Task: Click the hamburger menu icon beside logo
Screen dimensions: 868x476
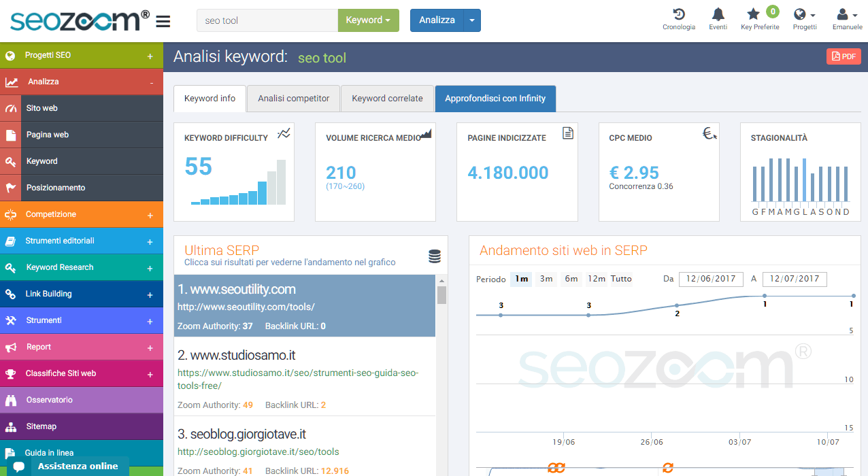Action: 163,21
